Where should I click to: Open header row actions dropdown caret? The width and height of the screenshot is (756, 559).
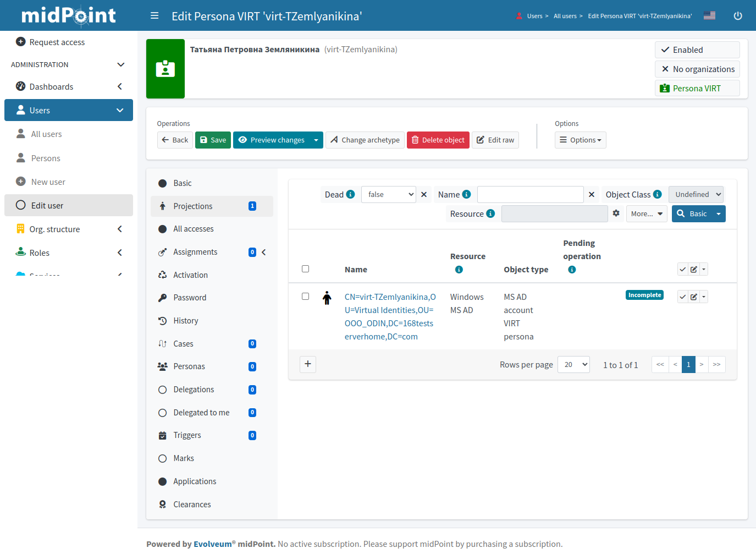(704, 269)
